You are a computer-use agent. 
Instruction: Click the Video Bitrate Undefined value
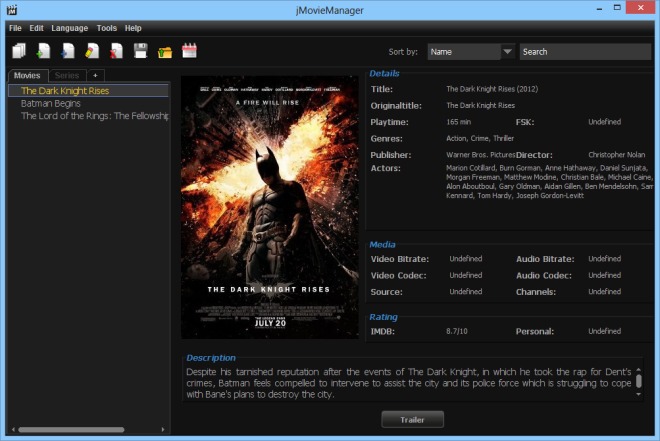(466, 258)
